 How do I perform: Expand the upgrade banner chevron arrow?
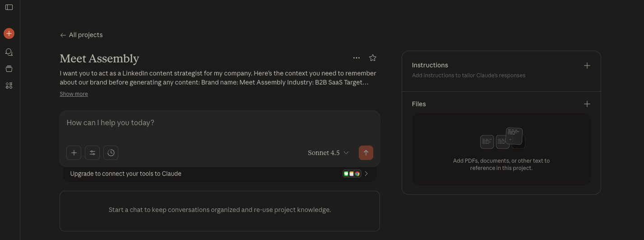pyautogui.click(x=366, y=174)
